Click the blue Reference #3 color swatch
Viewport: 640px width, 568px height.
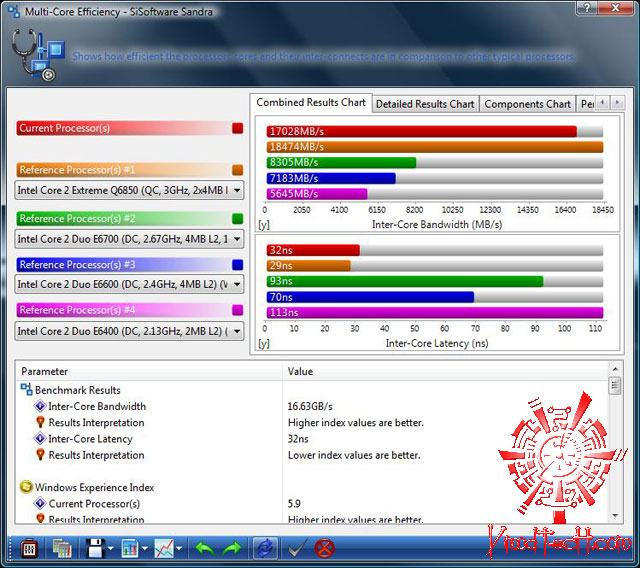[238, 265]
